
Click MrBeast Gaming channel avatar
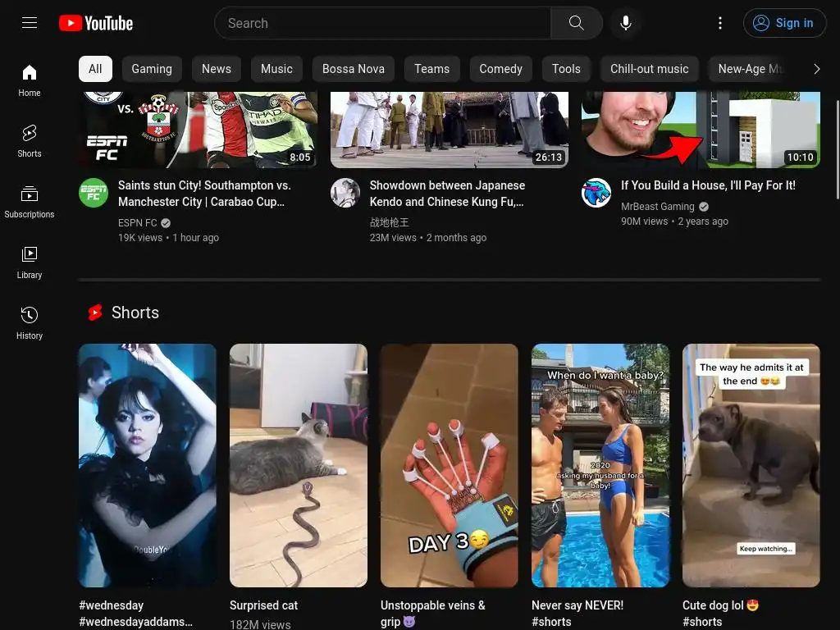point(596,192)
